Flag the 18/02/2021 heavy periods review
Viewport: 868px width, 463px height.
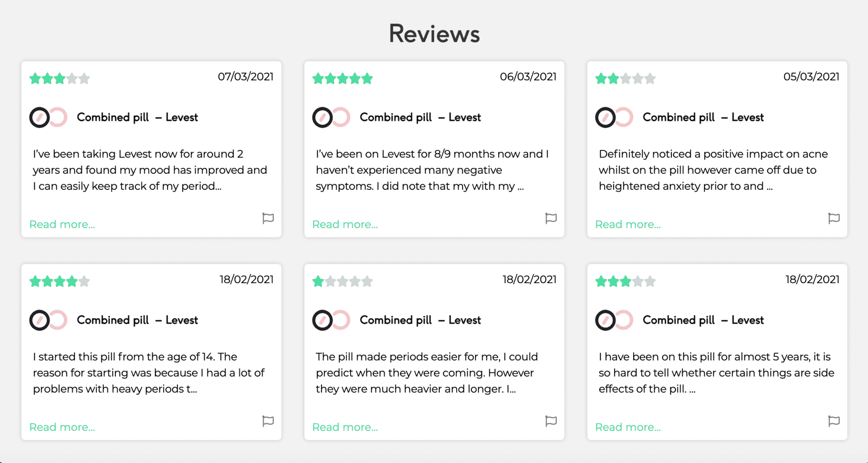coord(268,421)
